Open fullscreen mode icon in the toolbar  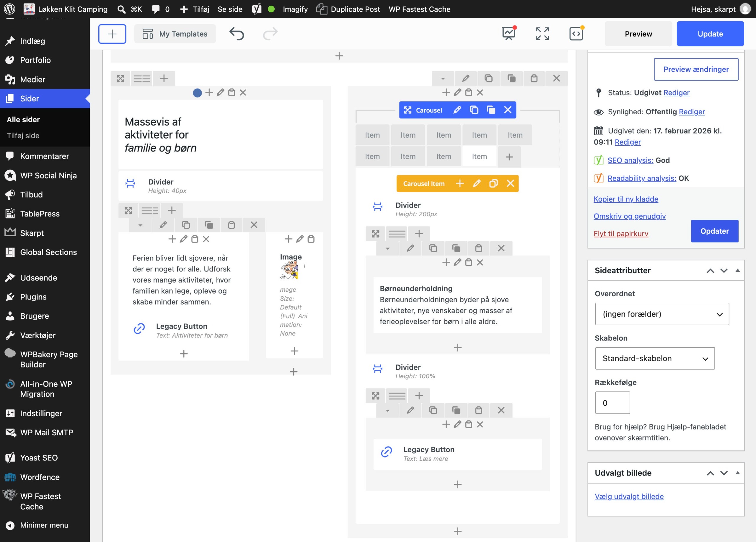pyautogui.click(x=542, y=34)
